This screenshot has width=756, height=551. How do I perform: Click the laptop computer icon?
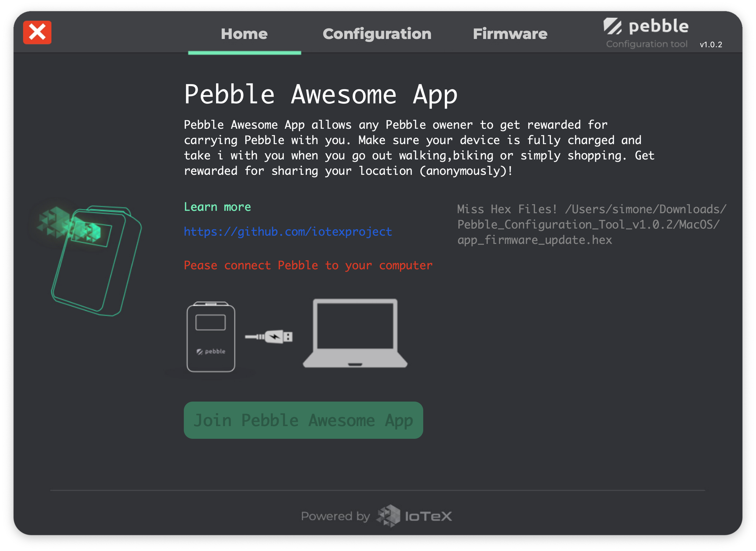[x=355, y=333]
